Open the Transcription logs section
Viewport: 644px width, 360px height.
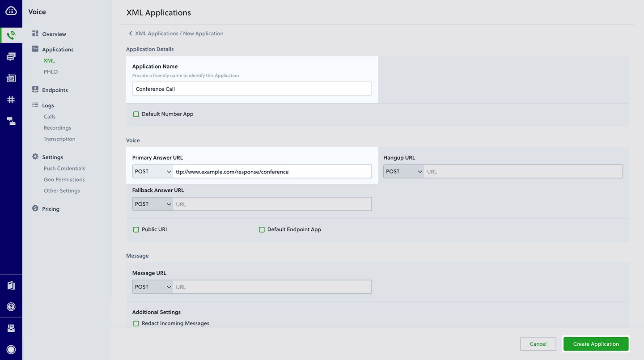59,139
